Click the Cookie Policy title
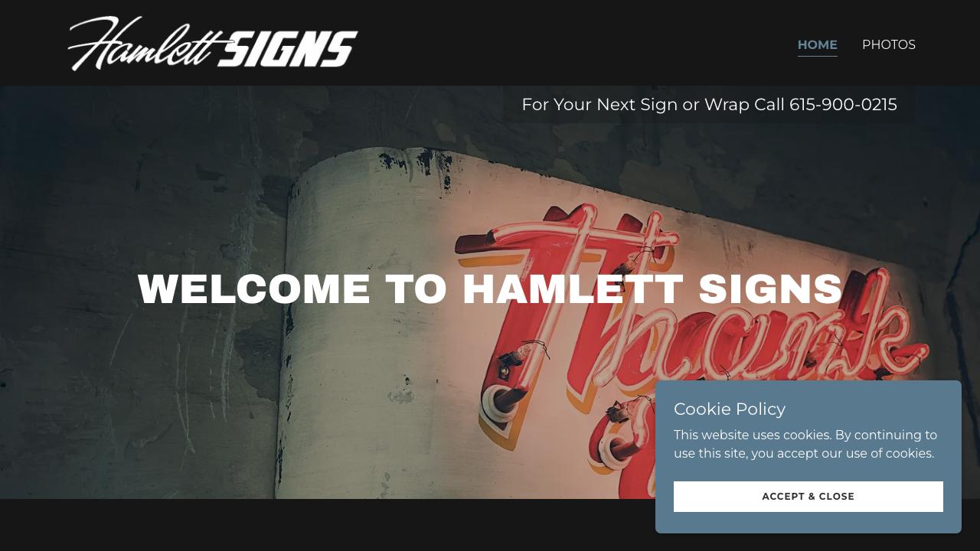This screenshot has height=551, width=980. [x=730, y=409]
